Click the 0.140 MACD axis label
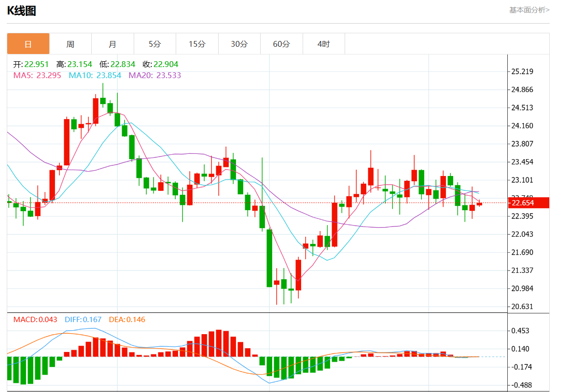This screenshot has height=392, width=571. coord(520,349)
